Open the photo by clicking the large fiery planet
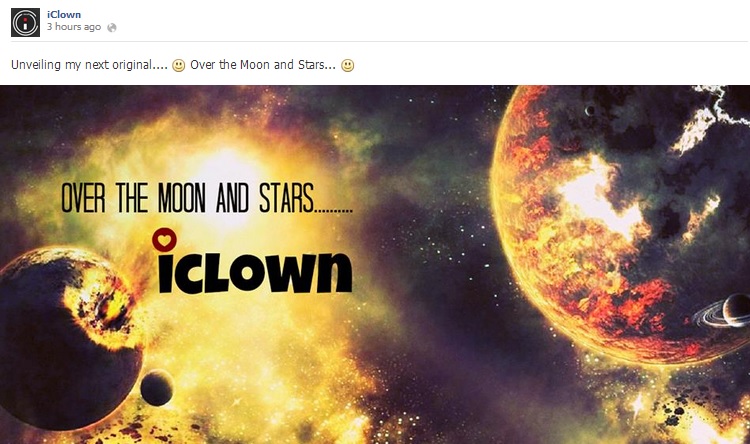The image size is (750, 444). coord(617,225)
